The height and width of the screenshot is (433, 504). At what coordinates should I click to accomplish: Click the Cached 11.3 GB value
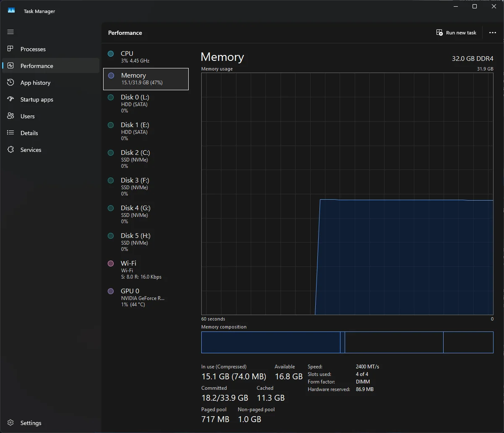(x=270, y=398)
